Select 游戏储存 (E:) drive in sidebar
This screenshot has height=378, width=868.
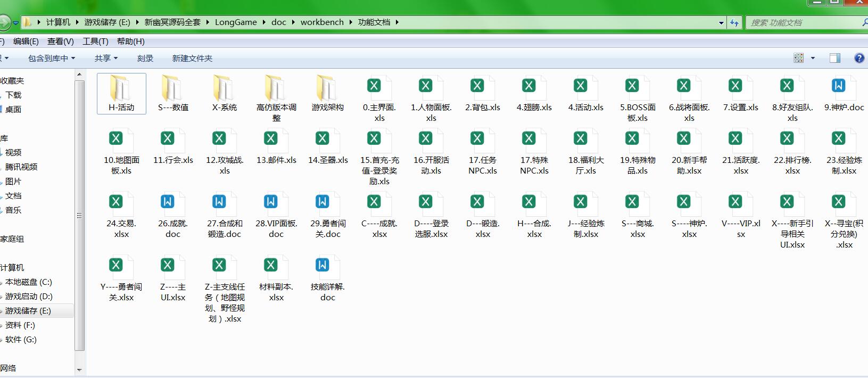point(28,310)
